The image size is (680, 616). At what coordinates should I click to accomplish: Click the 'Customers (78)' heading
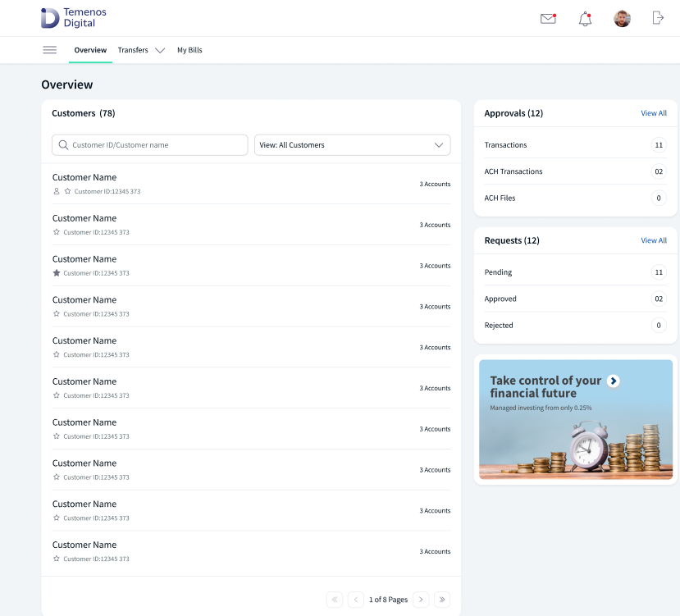tap(84, 113)
